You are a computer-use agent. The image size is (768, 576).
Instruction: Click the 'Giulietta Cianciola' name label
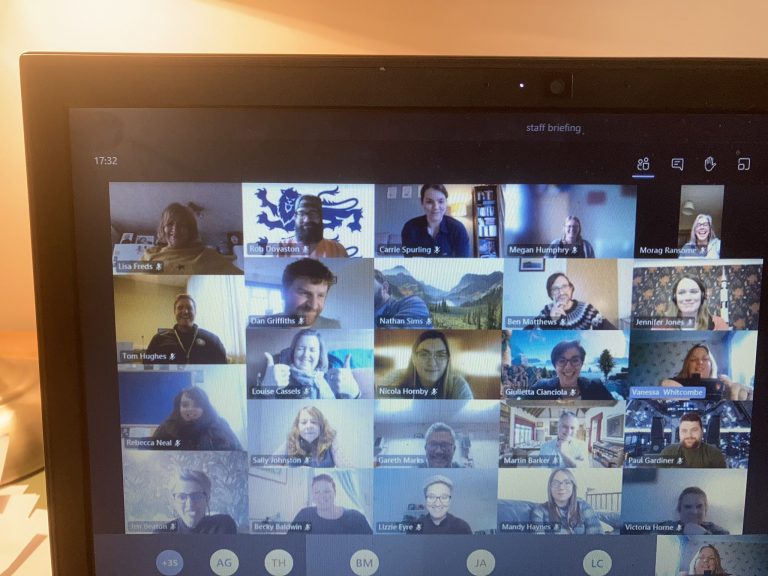pos(537,392)
